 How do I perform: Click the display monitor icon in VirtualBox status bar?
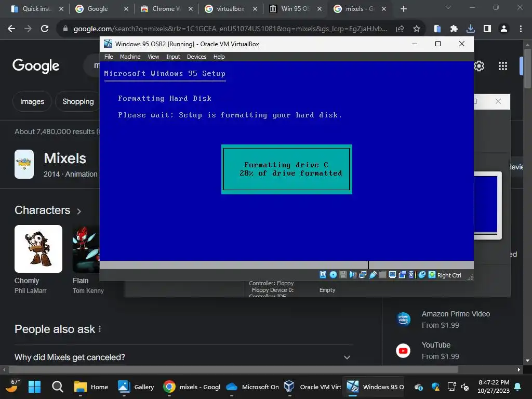392,275
